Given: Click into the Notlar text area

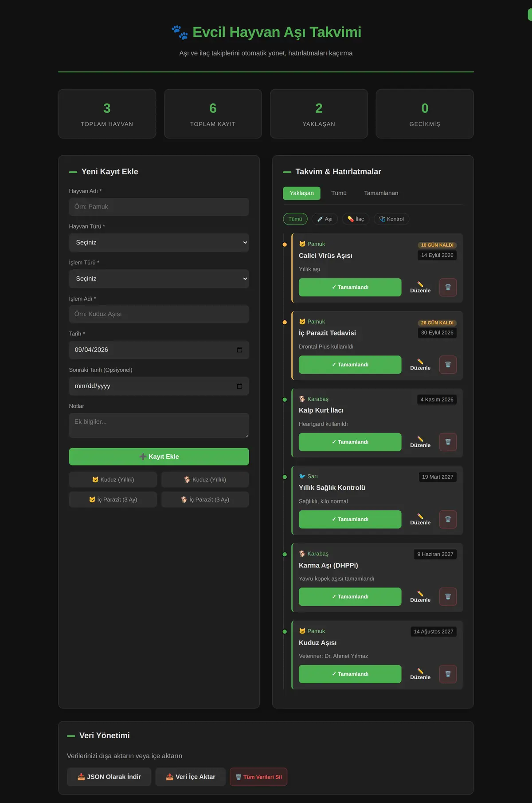Looking at the screenshot, I should [x=159, y=425].
